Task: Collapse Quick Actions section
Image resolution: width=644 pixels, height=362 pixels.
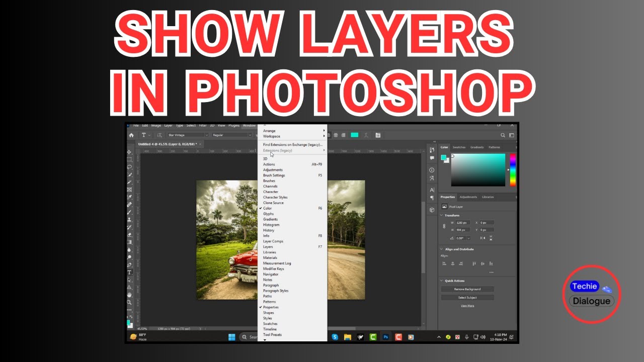Action: coord(442,281)
